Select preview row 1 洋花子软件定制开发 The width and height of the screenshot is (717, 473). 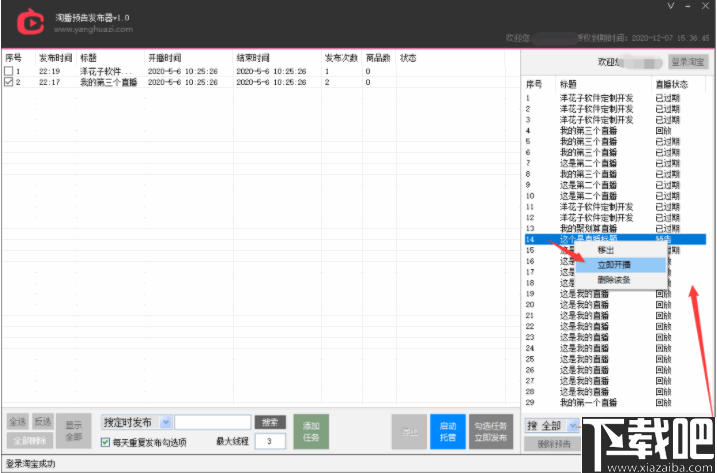click(x=615, y=98)
